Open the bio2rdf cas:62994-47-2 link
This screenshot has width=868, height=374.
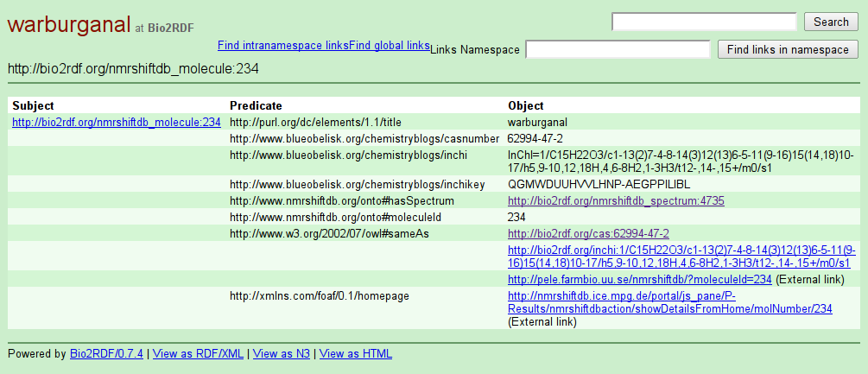tap(588, 233)
